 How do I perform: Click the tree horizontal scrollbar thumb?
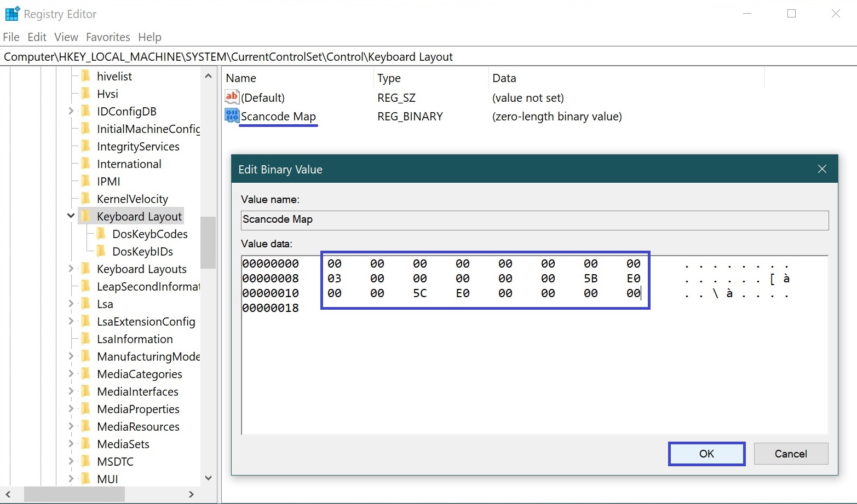click(74, 494)
